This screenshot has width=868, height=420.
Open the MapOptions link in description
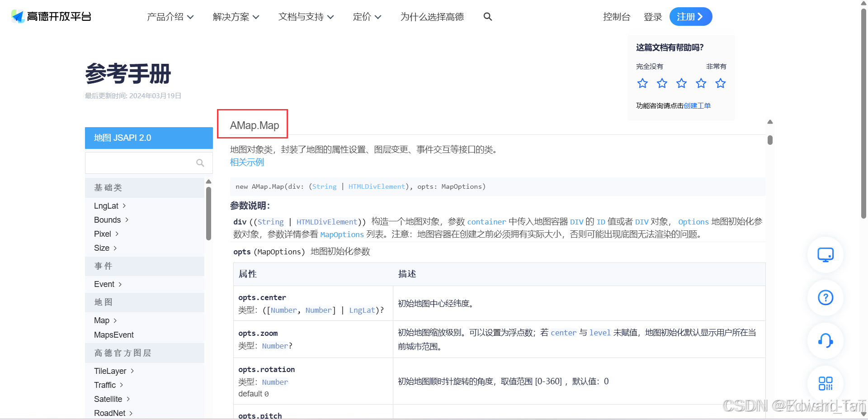click(x=342, y=234)
